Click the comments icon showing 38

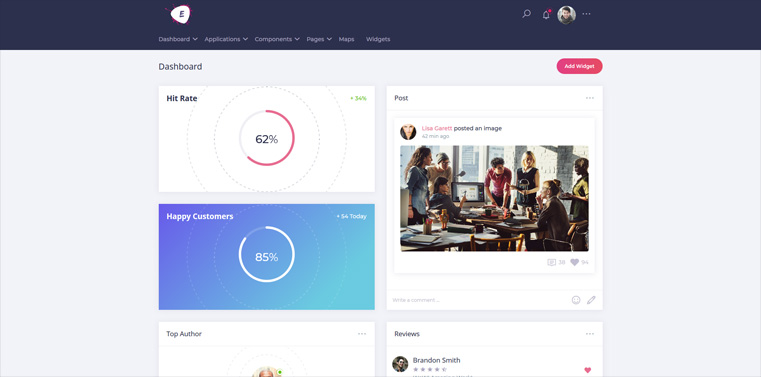(551, 262)
